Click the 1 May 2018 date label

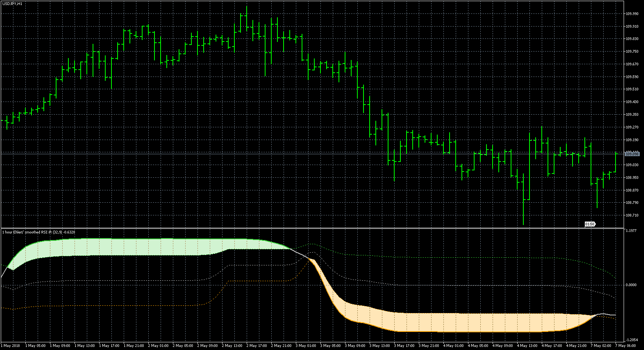point(10,346)
